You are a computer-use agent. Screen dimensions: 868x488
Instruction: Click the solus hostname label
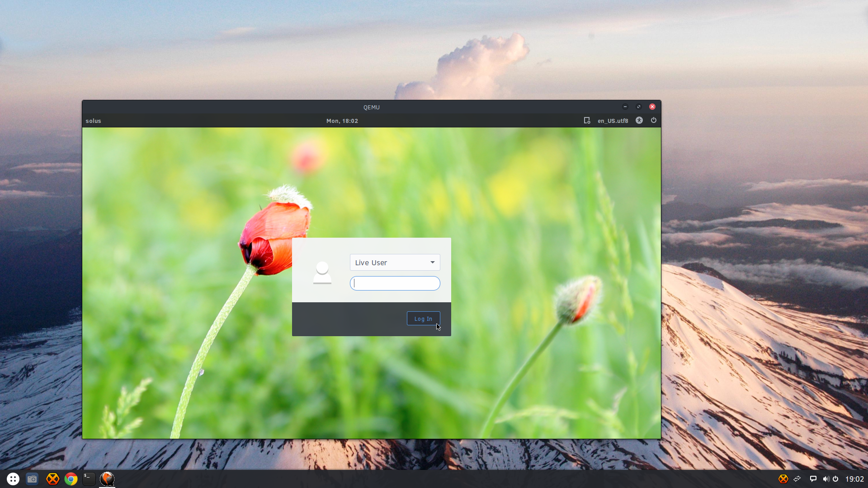click(x=93, y=121)
